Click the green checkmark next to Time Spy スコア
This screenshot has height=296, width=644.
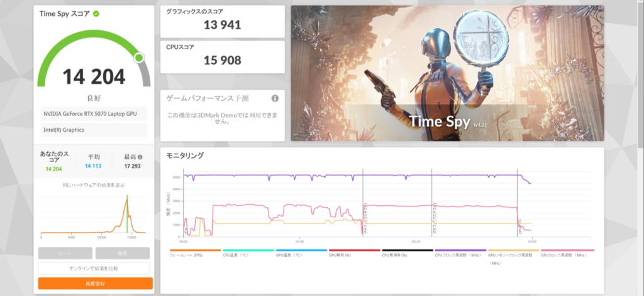96,14
